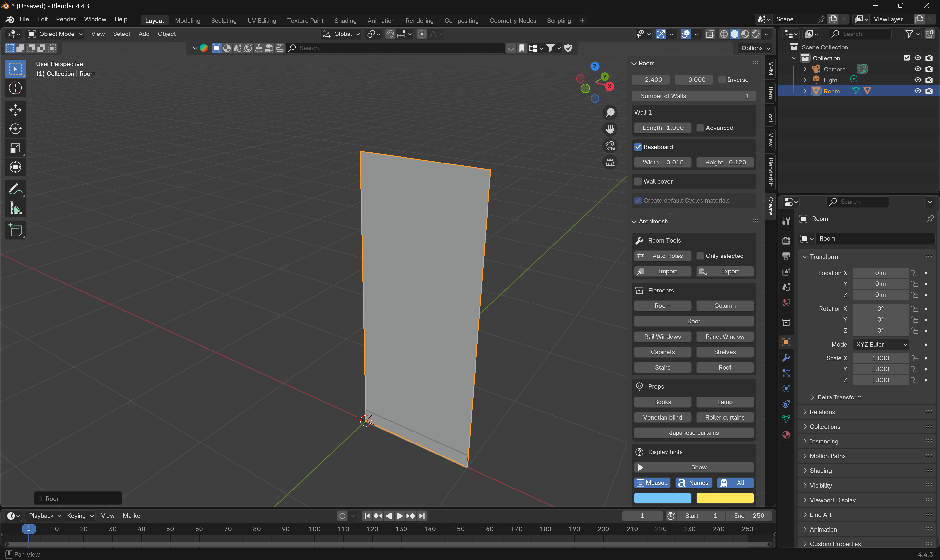940x560 pixels.
Task: Select the Move tool in toolbar
Action: [x=15, y=110]
